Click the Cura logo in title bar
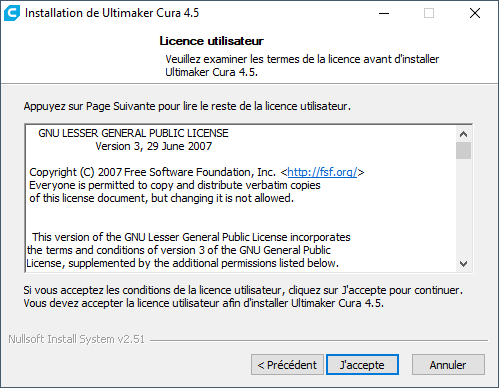 12,13
